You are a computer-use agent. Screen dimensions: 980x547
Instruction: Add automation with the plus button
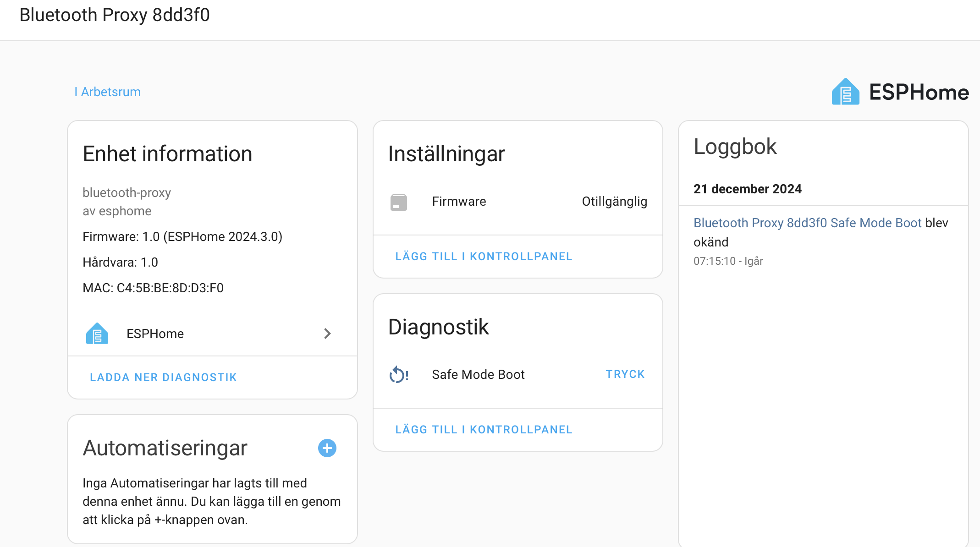click(327, 448)
